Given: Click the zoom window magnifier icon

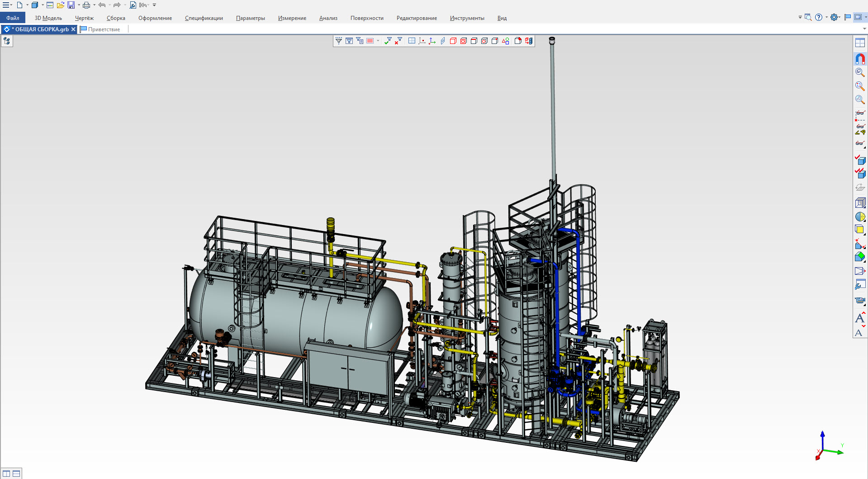Looking at the screenshot, I should pyautogui.click(x=860, y=72).
